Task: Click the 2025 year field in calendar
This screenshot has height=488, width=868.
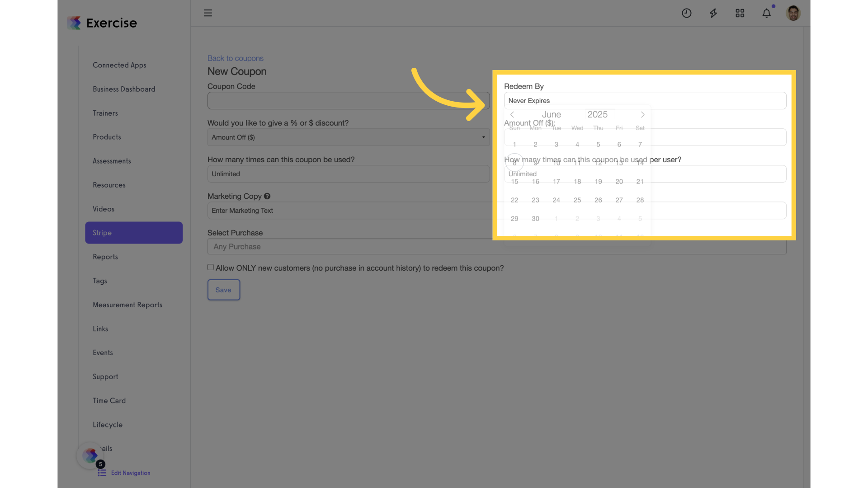Action: [x=598, y=115]
